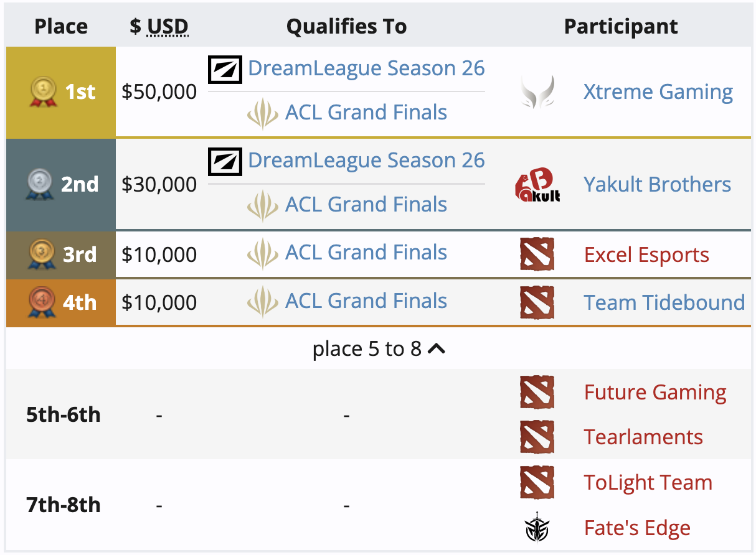Collapse the place 5 to 8 section

(x=379, y=349)
